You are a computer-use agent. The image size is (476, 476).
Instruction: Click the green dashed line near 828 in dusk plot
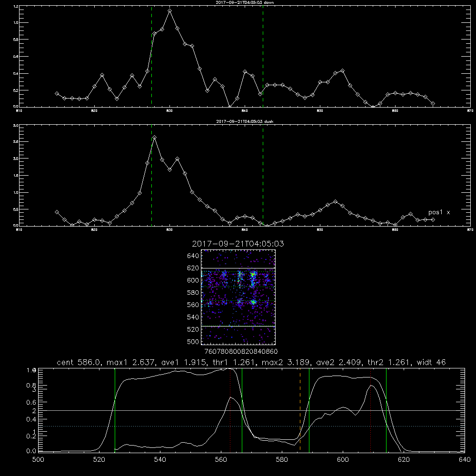[151, 176]
